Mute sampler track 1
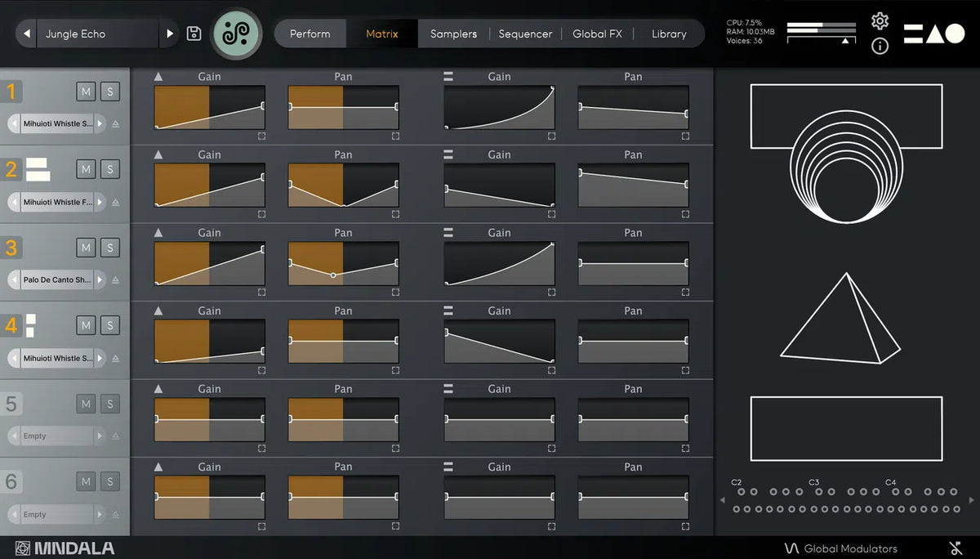 pyautogui.click(x=86, y=91)
